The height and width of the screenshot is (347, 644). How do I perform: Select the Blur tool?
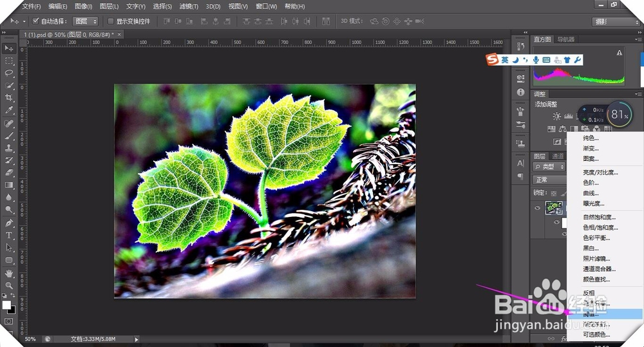pyautogui.click(x=8, y=197)
